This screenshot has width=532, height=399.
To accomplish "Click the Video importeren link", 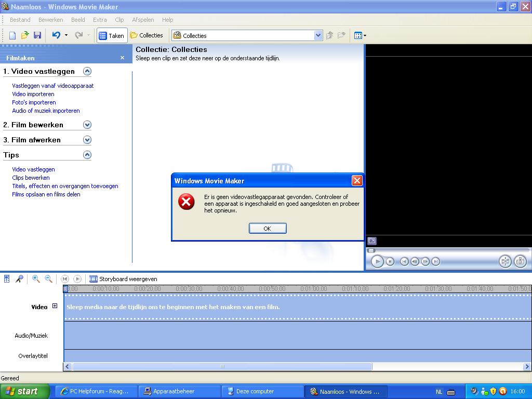I will coord(33,94).
